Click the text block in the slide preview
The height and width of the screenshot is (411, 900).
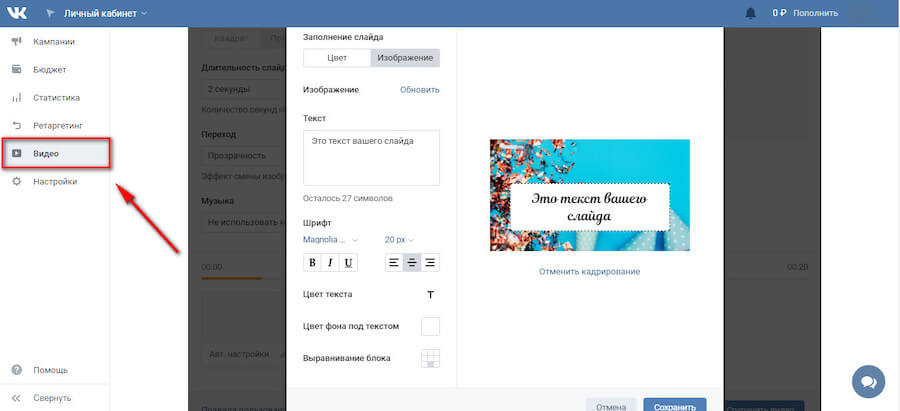click(x=589, y=207)
